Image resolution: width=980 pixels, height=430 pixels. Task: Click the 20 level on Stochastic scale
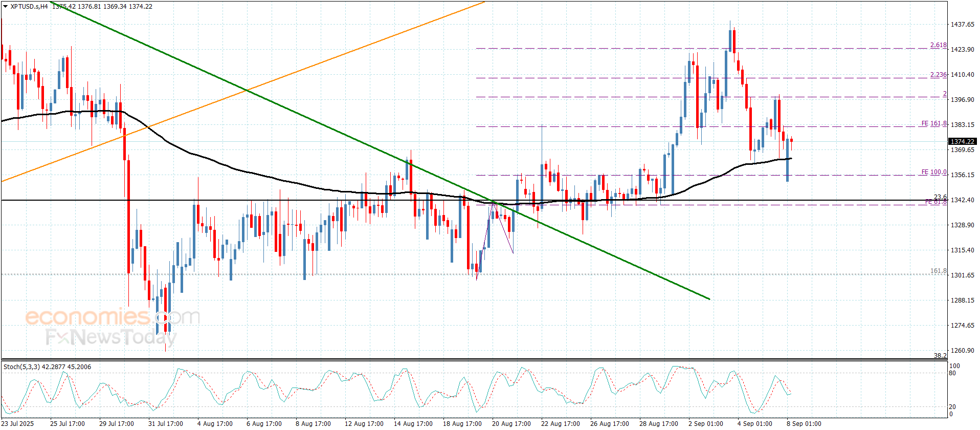pos(952,407)
